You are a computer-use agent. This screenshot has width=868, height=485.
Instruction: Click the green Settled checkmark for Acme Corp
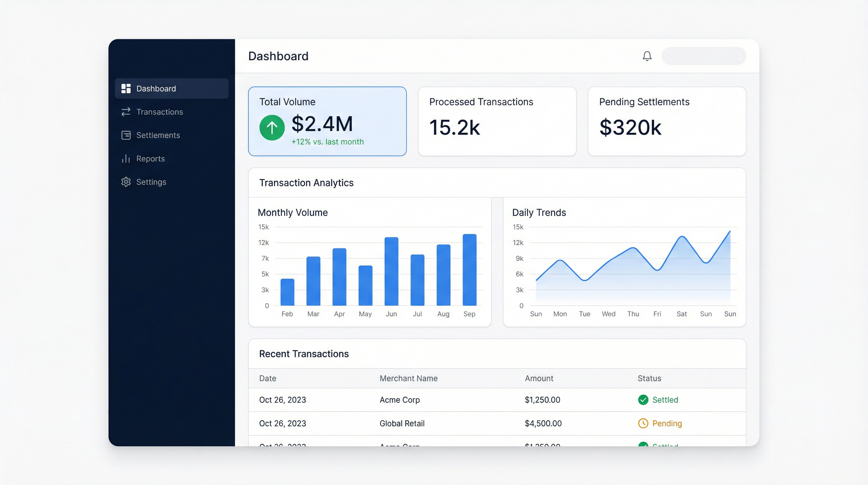[643, 400]
